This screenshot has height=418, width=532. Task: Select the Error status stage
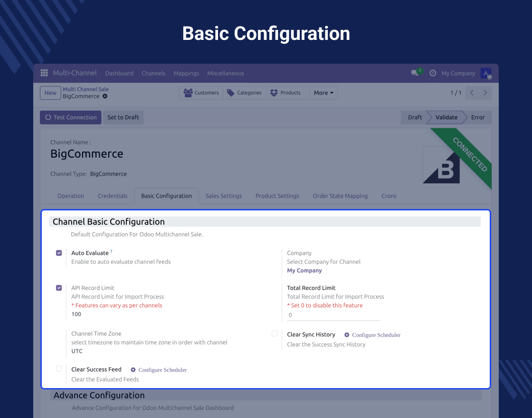[x=478, y=117]
